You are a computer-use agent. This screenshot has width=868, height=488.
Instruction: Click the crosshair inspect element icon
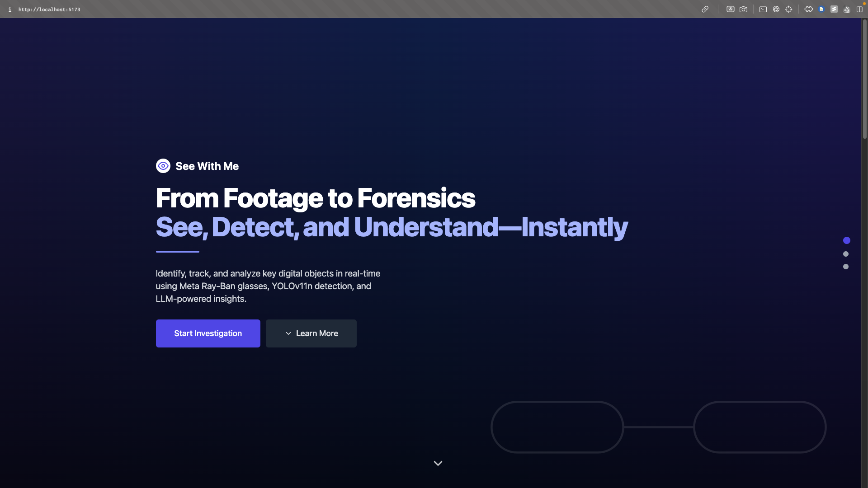click(x=788, y=9)
